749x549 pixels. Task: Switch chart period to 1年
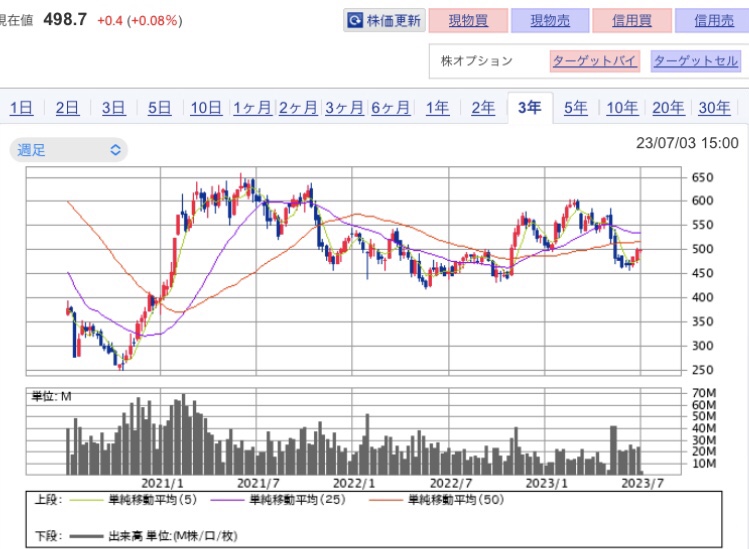coord(437,108)
